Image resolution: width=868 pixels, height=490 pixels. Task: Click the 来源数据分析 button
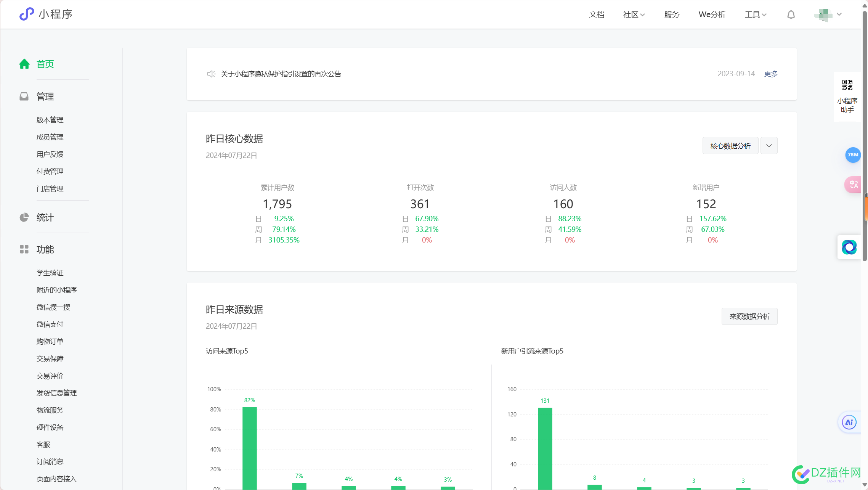tap(749, 316)
